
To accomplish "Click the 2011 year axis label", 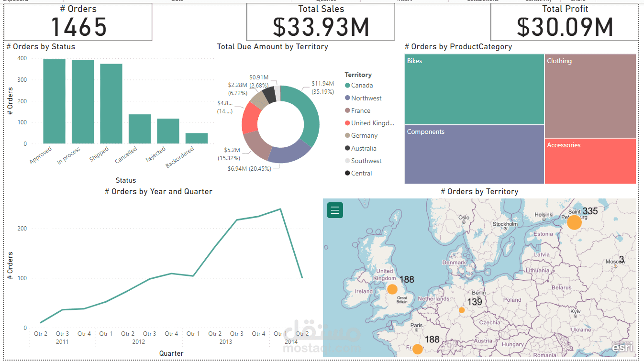I will pyautogui.click(x=62, y=341).
